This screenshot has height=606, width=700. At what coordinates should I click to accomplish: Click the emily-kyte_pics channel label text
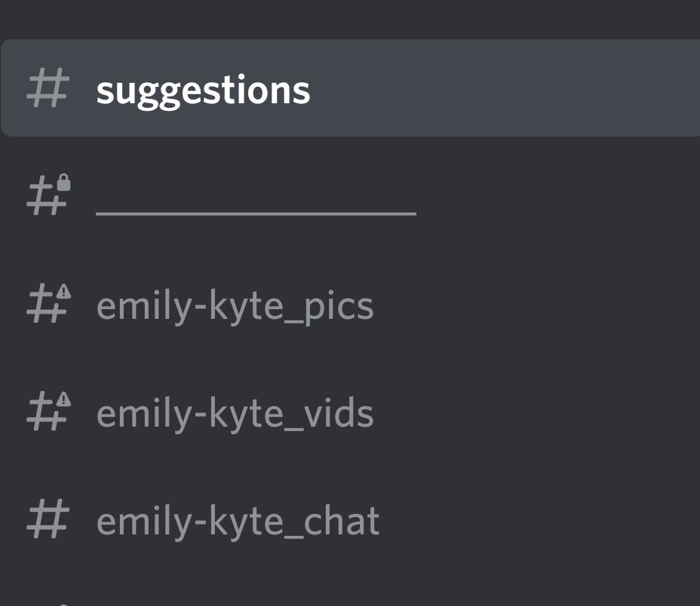pyautogui.click(x=234, y=305)
